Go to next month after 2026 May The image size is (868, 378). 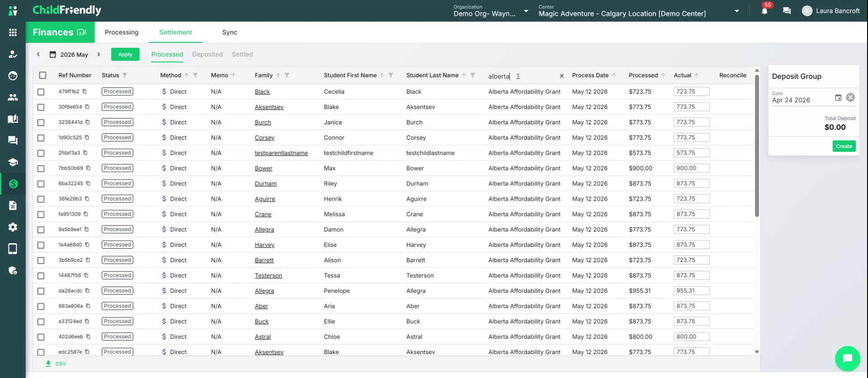[x=99, y=54]
